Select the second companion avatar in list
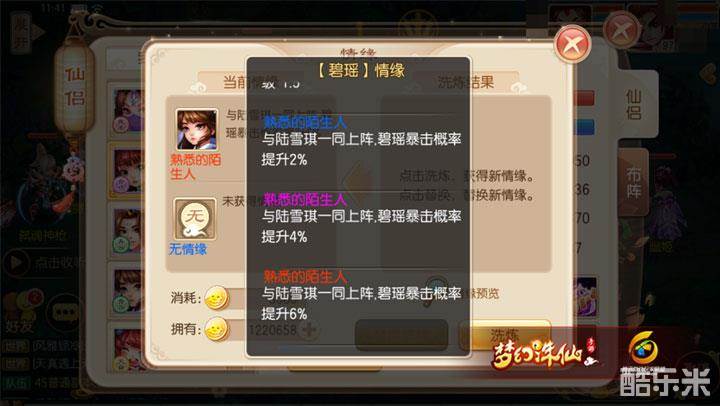Screen dimensions: 720x406 [128, 171]
